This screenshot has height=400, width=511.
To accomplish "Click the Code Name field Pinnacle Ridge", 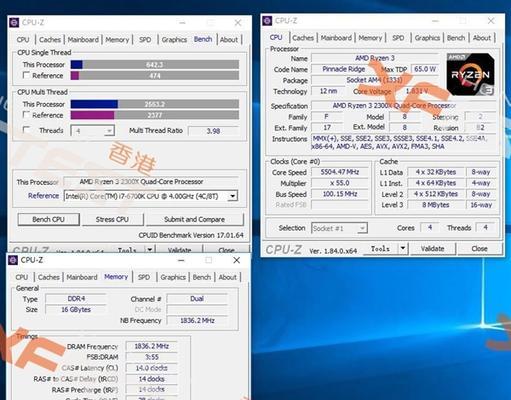I will tap(344, 69).
